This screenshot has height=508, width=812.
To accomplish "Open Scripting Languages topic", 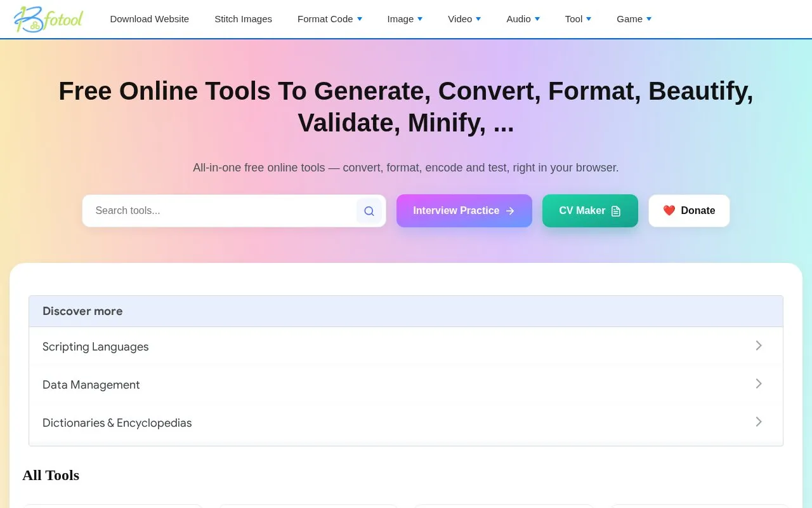I will [406, 346].
